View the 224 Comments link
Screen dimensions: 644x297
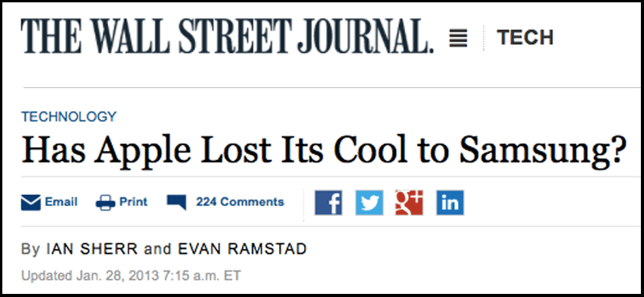[x=240, y=202]
